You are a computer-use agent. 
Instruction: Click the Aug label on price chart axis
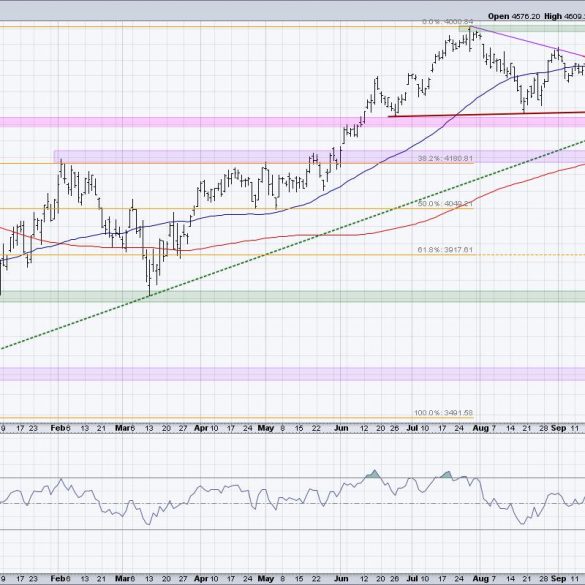tap(480, 428)
